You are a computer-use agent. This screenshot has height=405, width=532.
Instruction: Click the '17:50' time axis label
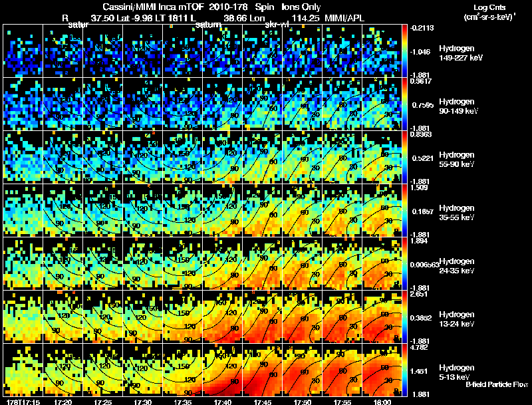[x=303, y=402]
